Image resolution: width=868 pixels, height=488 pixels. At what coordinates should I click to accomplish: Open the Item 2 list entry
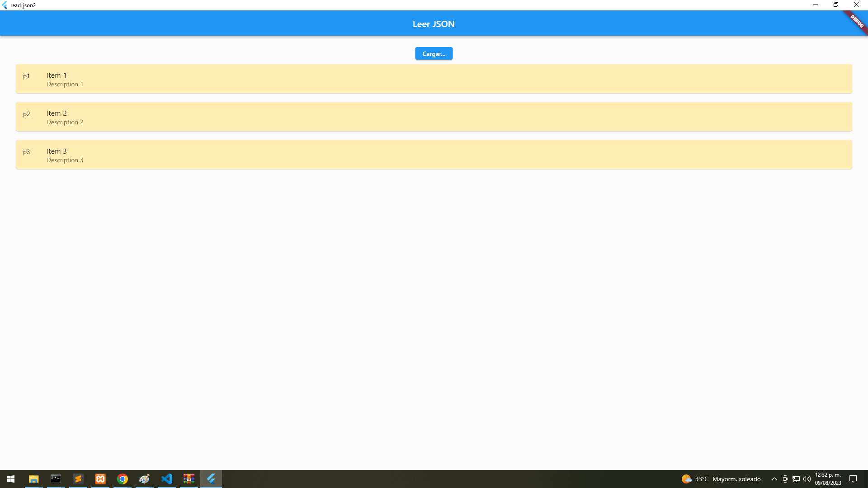pyautogui.click(x=434, y=117)
